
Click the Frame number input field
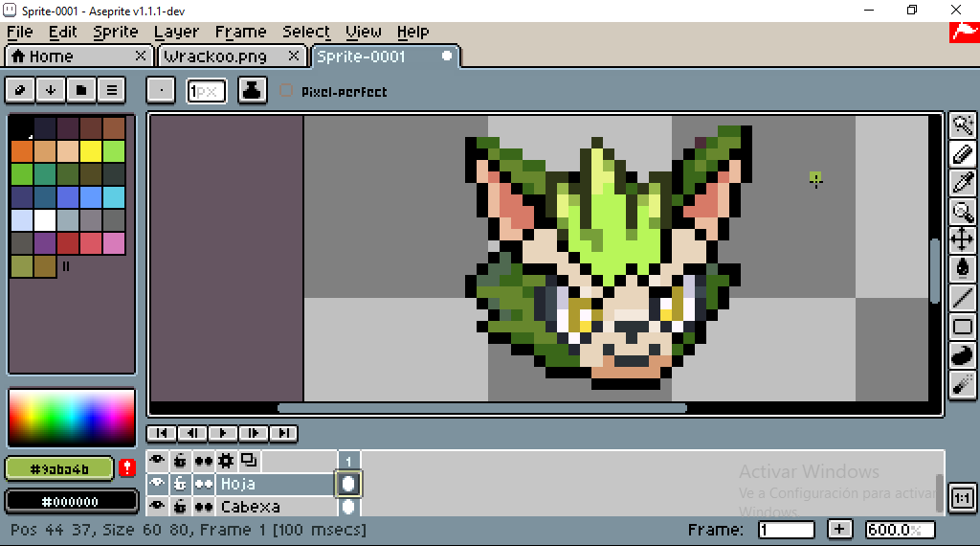(x=787, y=530)
